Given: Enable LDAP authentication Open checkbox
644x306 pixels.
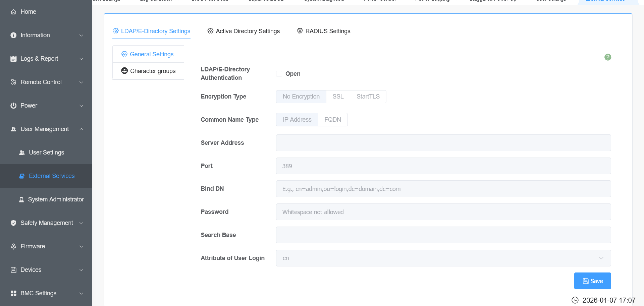Looking at the screenshot, I should tap(279, 74).
